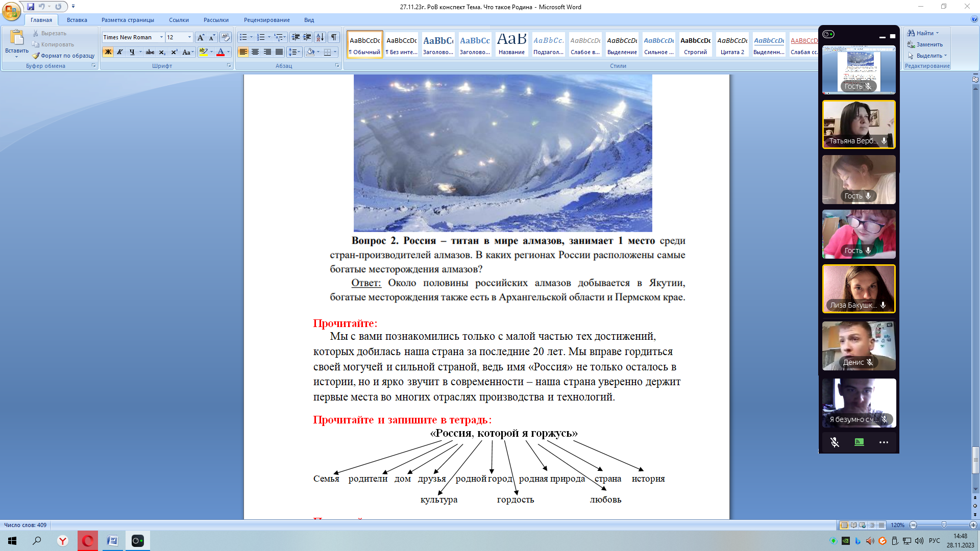Toggle print layout view button in status bar

[844, 525]
